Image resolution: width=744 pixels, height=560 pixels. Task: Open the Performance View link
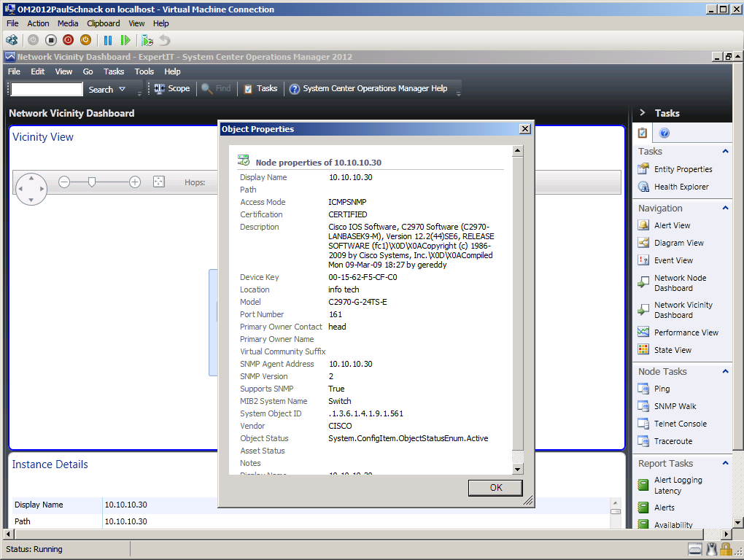click(686, 332)
